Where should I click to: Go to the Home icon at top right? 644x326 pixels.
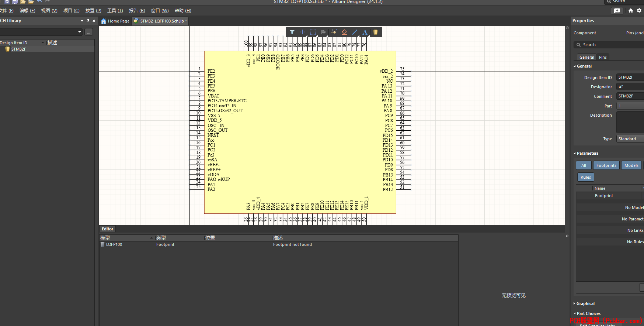point(631,11)
